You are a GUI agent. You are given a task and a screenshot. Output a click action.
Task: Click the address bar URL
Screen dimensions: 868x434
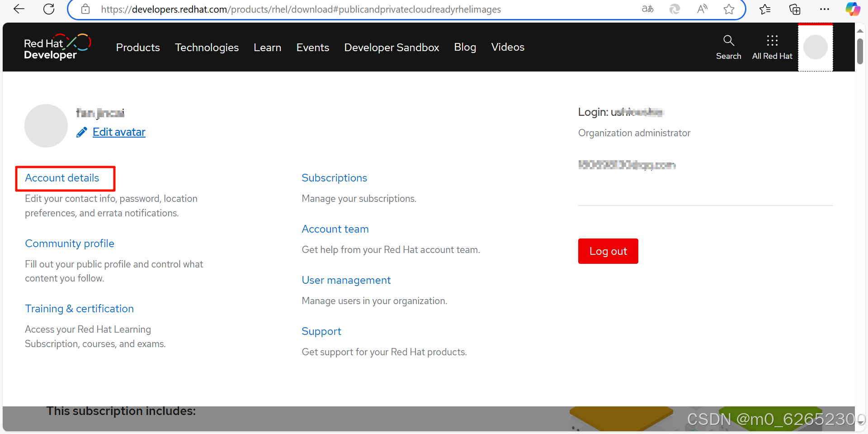[x=301, y=9]
